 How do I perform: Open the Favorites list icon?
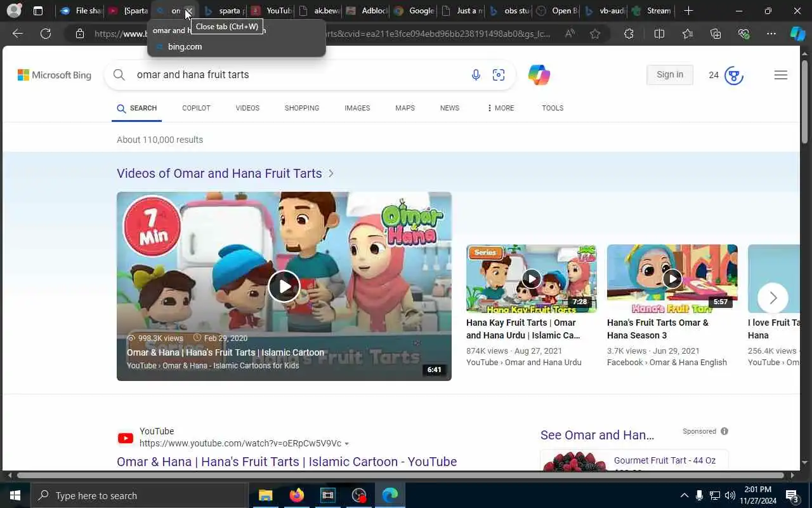[688, 34]
